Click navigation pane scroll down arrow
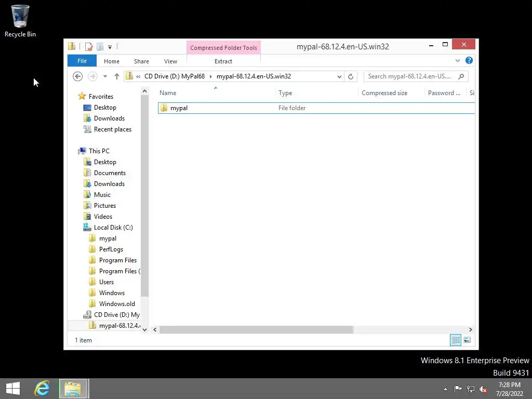Viewport: 532px width, 399px height. coord(144,329)
